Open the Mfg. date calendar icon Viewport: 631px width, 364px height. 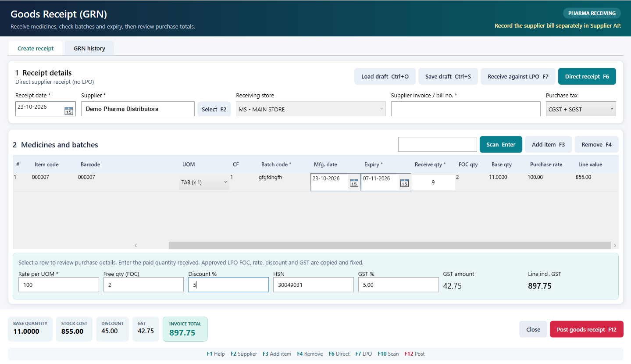coord(354,183)
